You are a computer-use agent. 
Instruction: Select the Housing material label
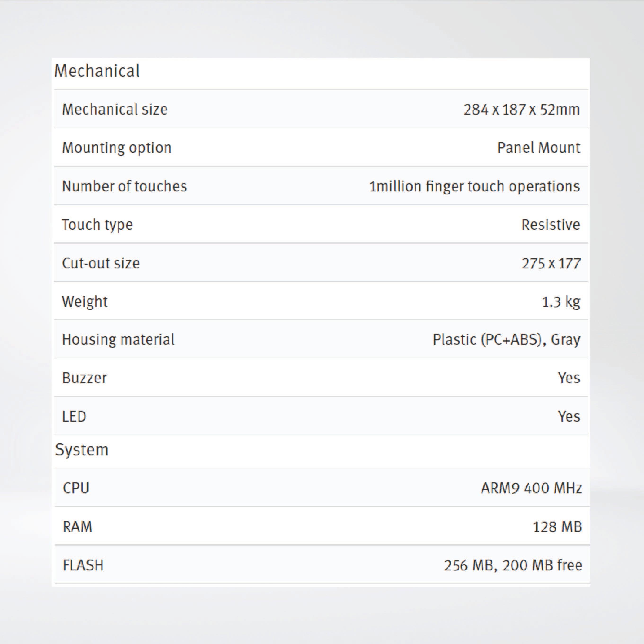pos(118,340)
